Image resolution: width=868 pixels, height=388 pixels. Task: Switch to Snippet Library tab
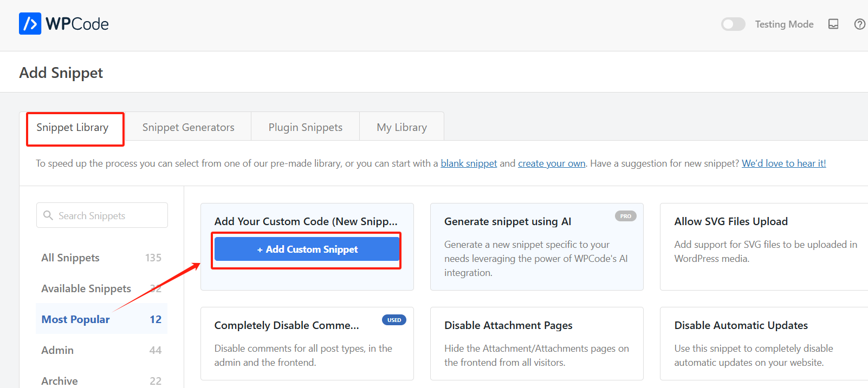(x=73, y=128)
